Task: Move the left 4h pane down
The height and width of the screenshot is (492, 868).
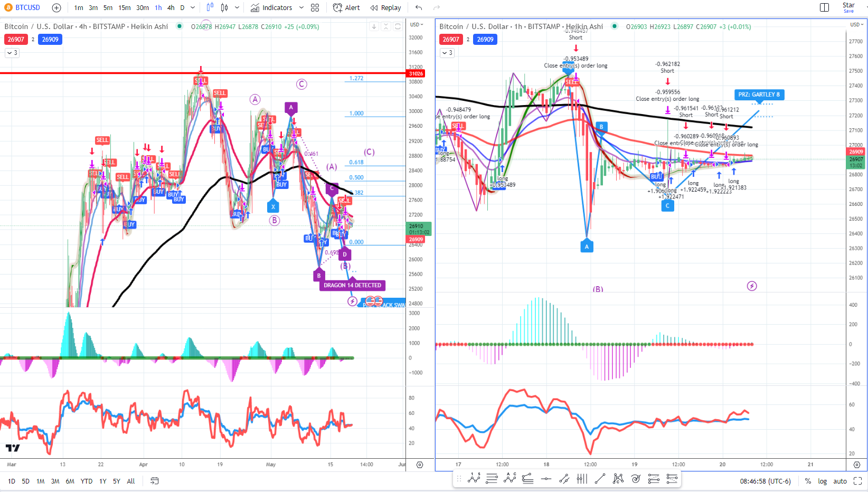Action: tap(374, 26)
